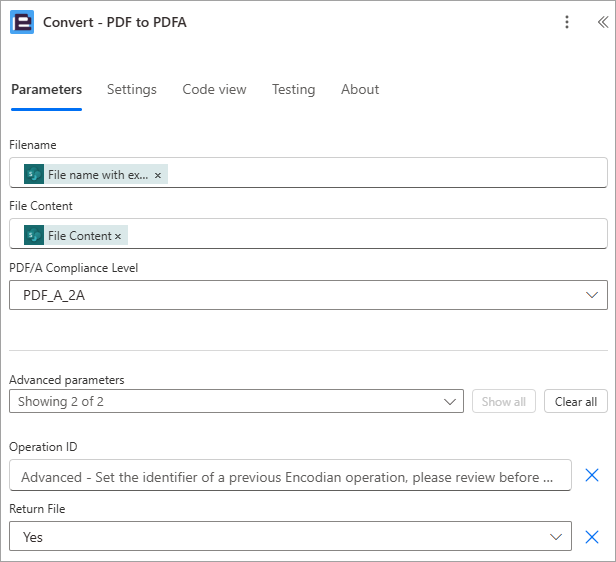Click SharePoint icon on File Content token

tap(34, 235)
